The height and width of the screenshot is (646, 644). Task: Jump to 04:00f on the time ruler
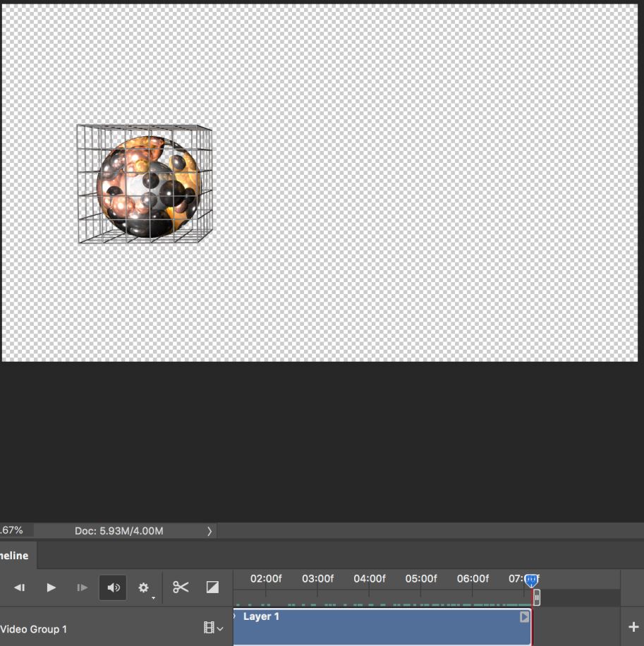click(x=369, y=579)
